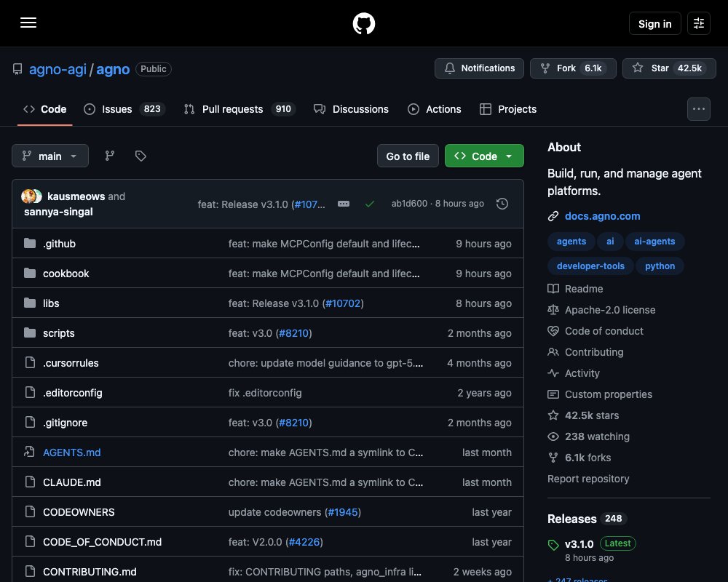Open the hamburger navigation menu

pyautogui.click(x=28, y=23)
